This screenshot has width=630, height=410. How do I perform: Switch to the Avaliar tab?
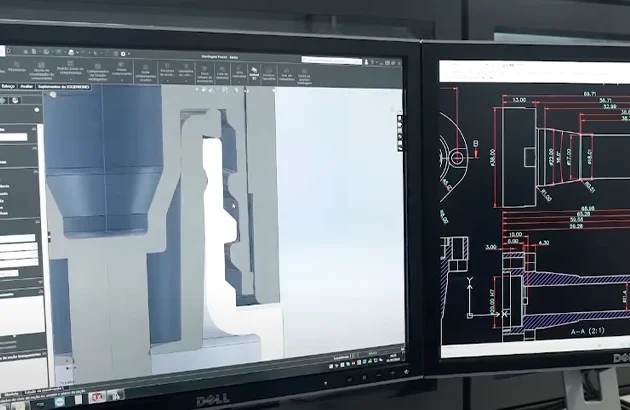pyautogui.click(x=27, y=86)
